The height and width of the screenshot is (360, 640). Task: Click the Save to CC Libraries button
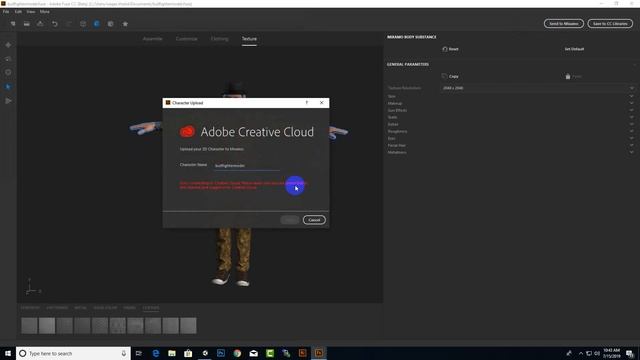(610, 24)
